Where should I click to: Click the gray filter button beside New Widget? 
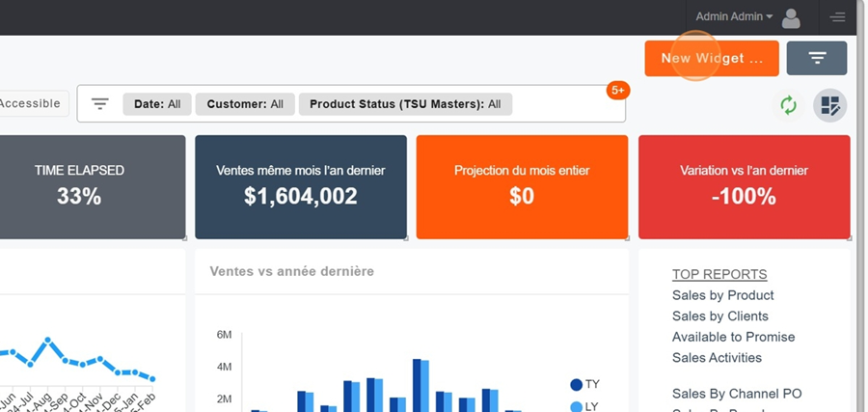817,58
